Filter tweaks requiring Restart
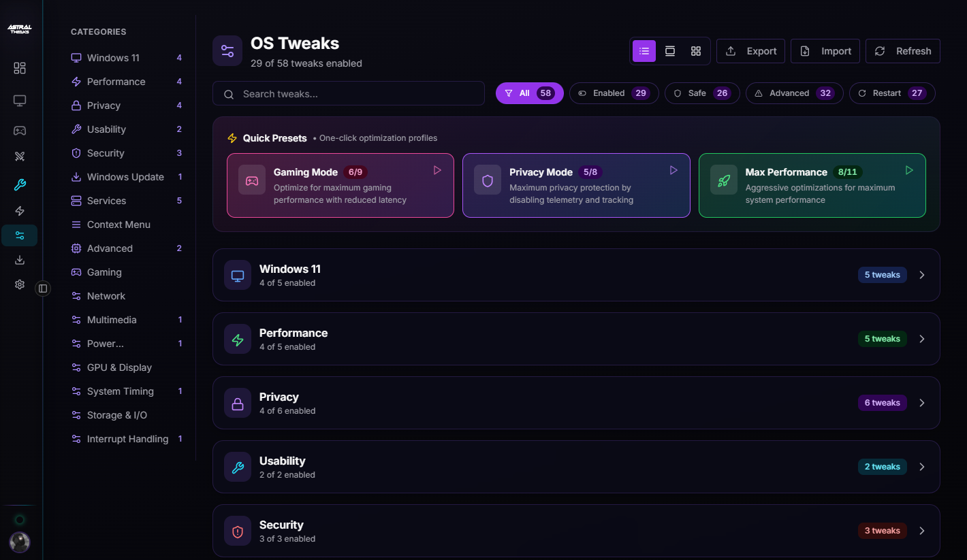This screenshot has width=967, height=560. (891, 93)
